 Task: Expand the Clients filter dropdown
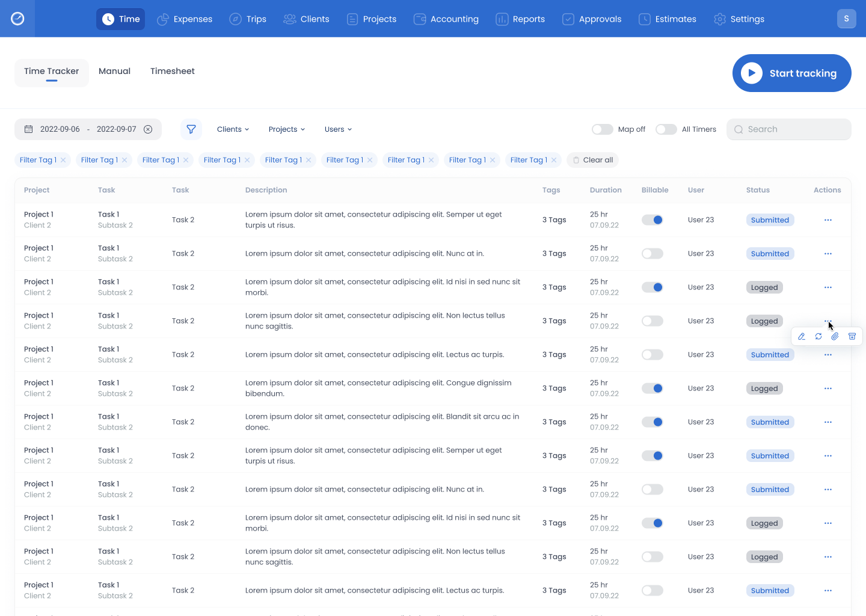233,129
